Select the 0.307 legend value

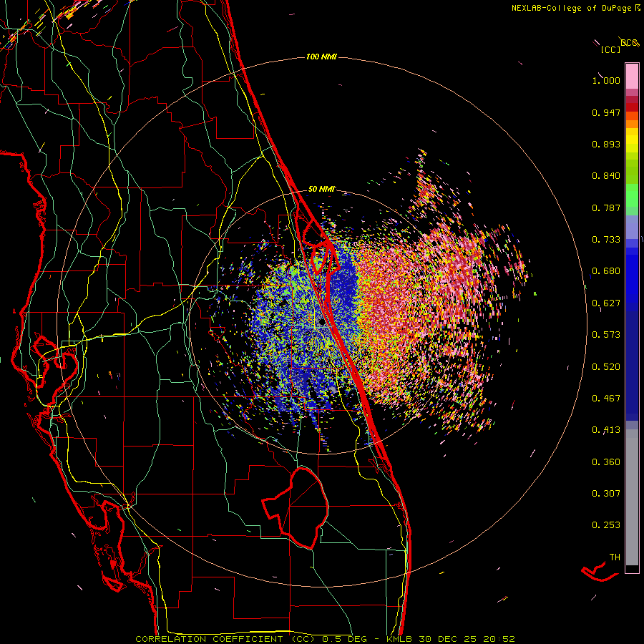tap(606, 494)
